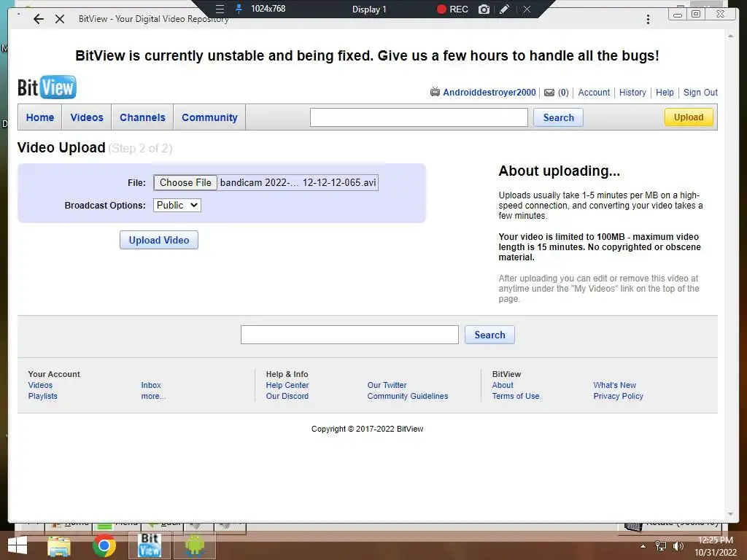Open the Privacy Policy link
The width and height of the screenshot is (747, 560).
(x=619, y=396)
